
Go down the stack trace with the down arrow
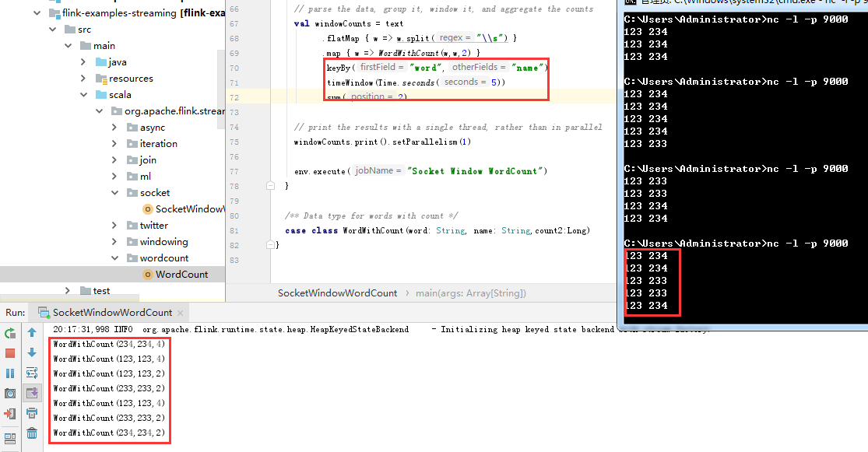tap(32, 352)
